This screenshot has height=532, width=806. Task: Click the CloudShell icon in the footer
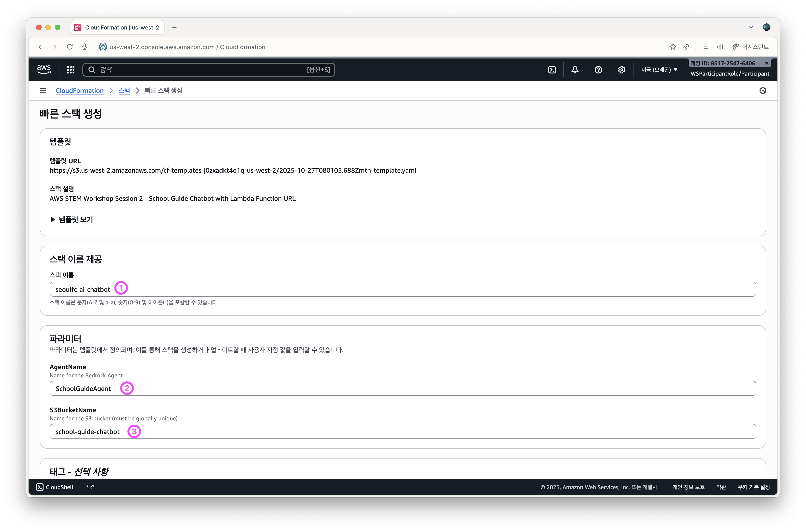click(x=40, y=487)
